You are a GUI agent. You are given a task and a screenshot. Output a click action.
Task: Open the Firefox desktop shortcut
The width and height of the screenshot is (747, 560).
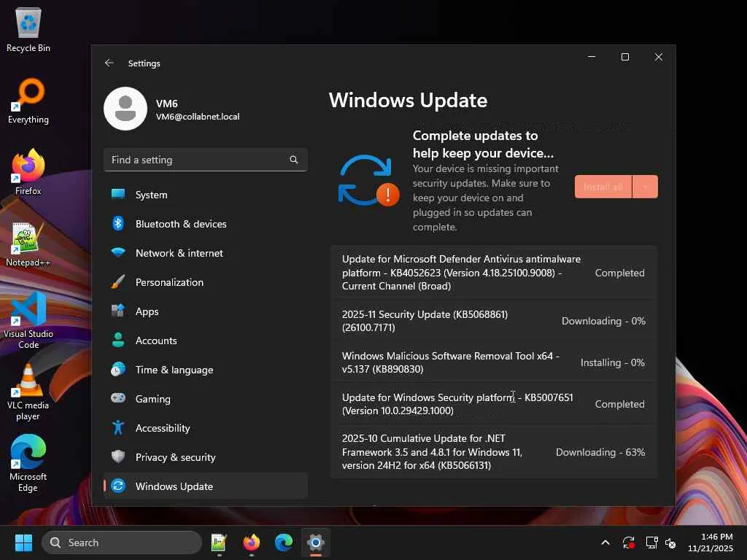[28, 172]
